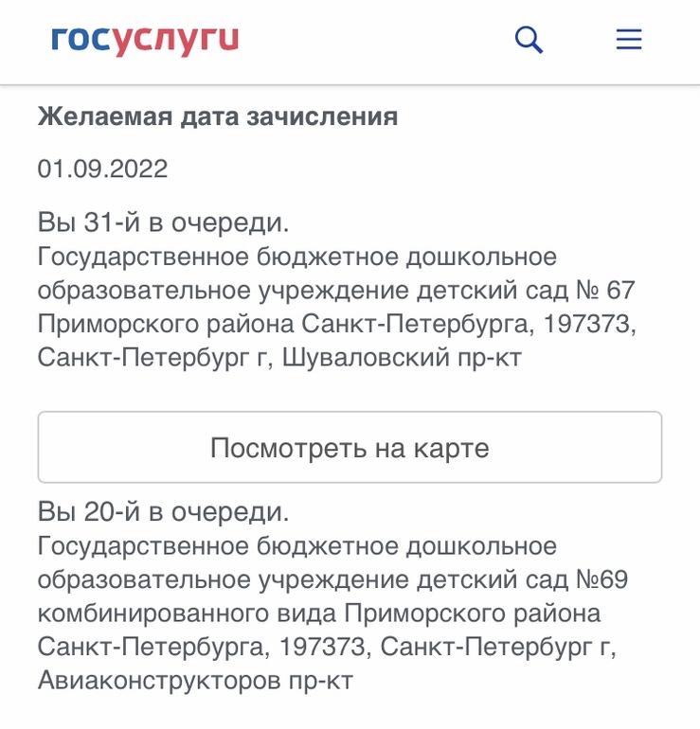Image resolution: width=700 pixels, height=729 pixels.
Task: Click the Госуслуги logo
Action: click(x=145, y=40)
